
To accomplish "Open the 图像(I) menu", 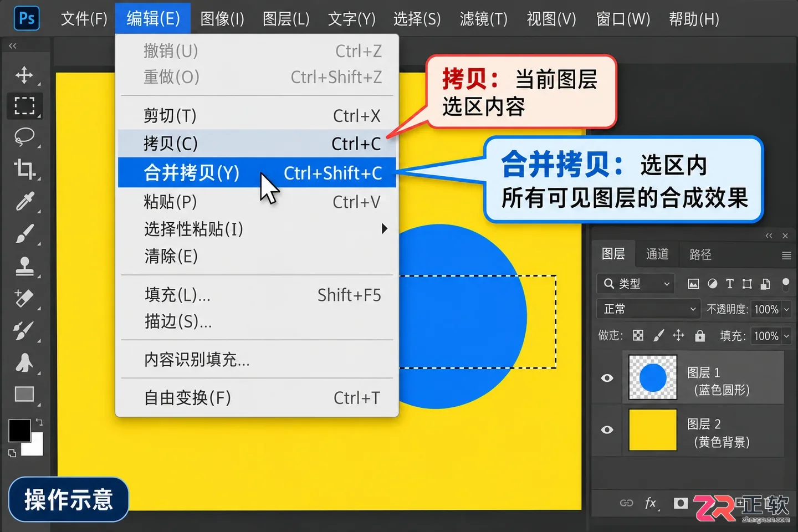I will 222,19.
